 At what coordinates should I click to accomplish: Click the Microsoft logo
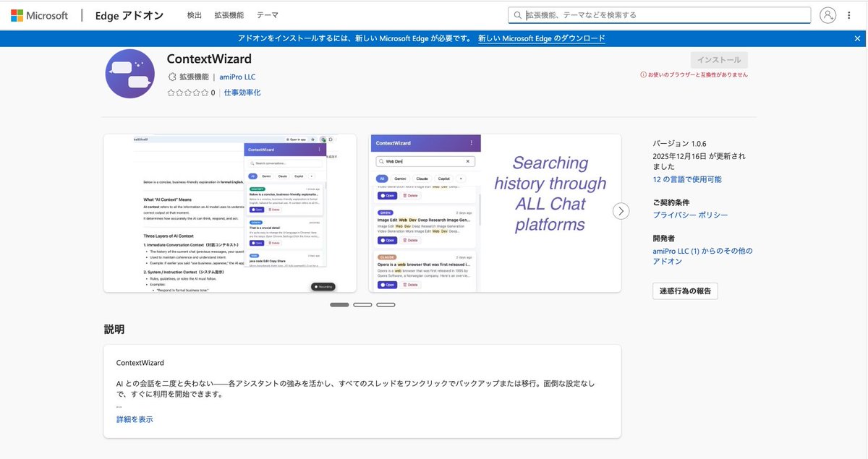point(39,15)
